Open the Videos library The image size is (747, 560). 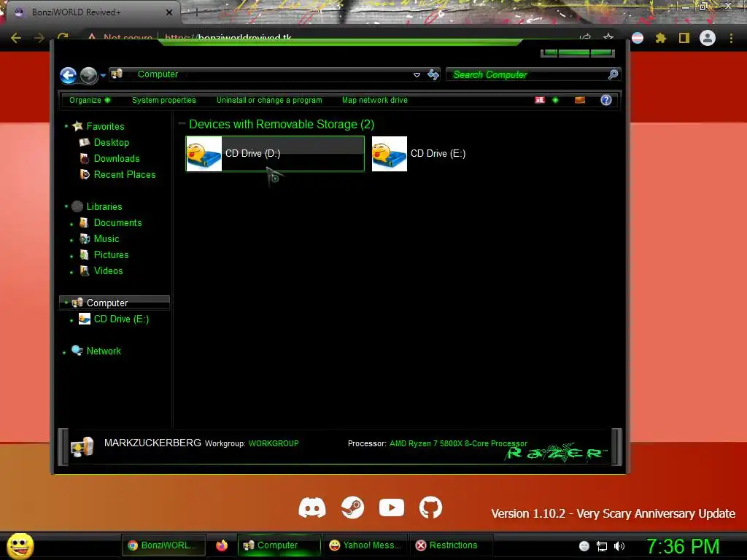[108, 271]
